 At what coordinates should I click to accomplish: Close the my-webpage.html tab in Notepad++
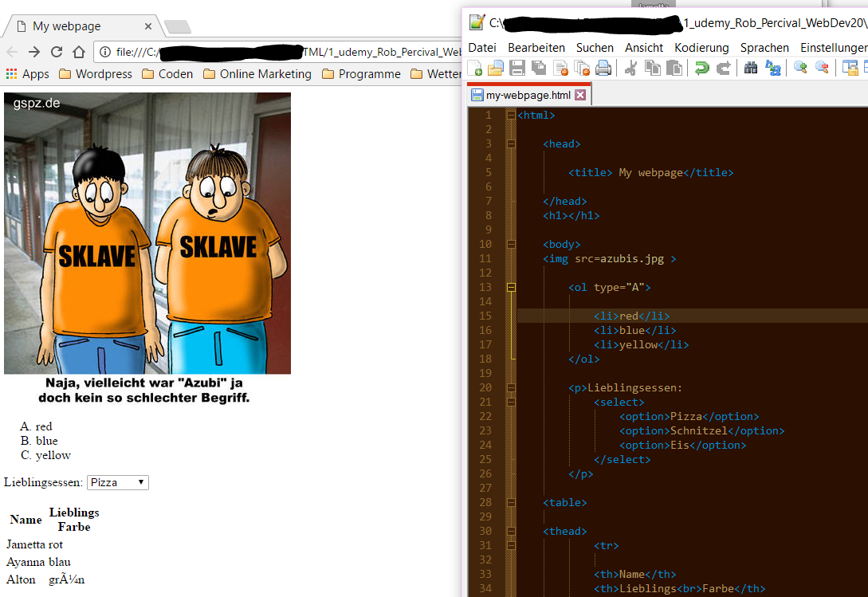click(x=580, y=95)
